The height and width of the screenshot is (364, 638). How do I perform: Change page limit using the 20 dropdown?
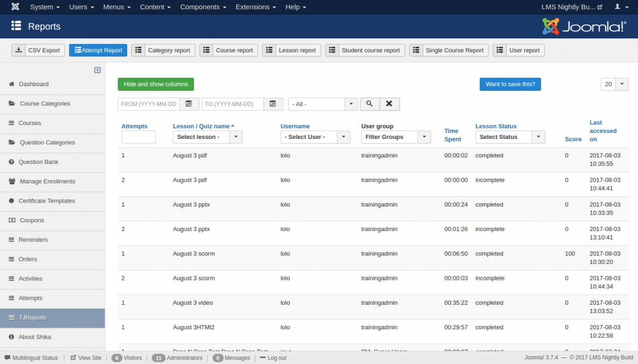[615, 84]
